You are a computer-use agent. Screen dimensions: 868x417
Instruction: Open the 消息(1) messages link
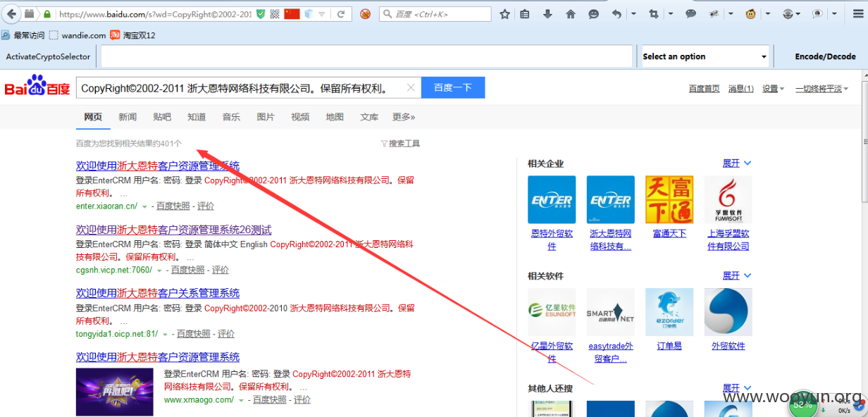coord(740,89)
